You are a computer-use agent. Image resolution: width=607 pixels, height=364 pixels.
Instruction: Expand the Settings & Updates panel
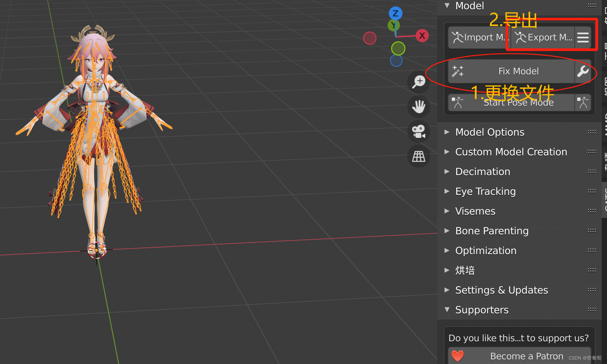pyautogui.click(x=447, y=290)
